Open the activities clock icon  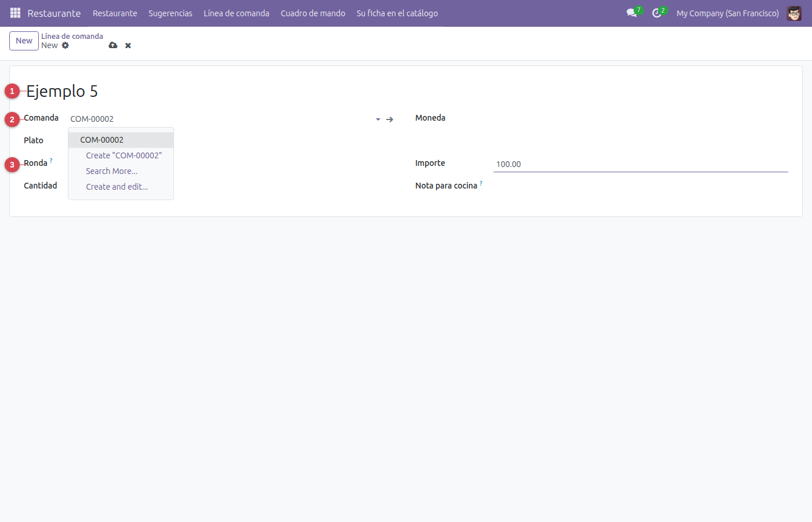pyautogui.click(x=657, y=13)
